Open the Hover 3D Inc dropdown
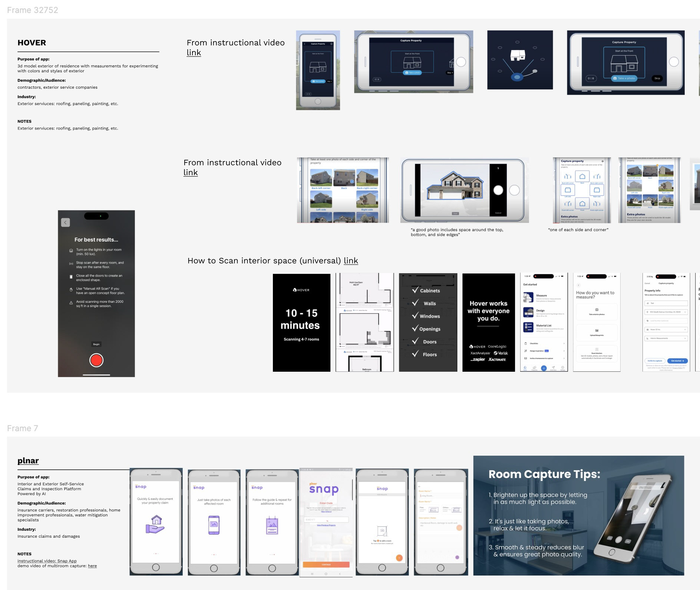The height and width of the screenshot is (590, 700). 666,330
